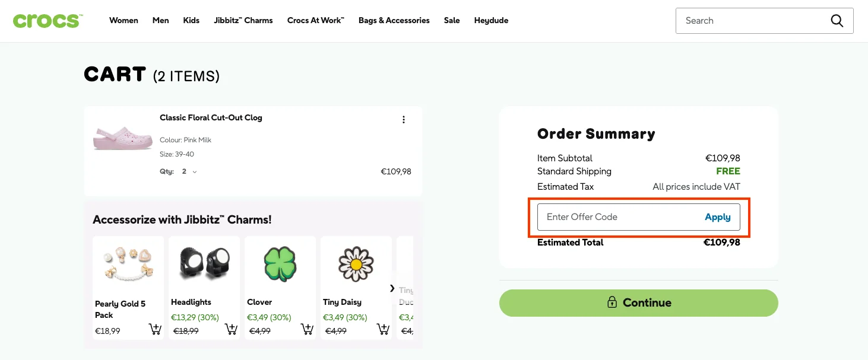Click the Headlights charm image
Screen dimensions: 868x360
coord(204,263)
